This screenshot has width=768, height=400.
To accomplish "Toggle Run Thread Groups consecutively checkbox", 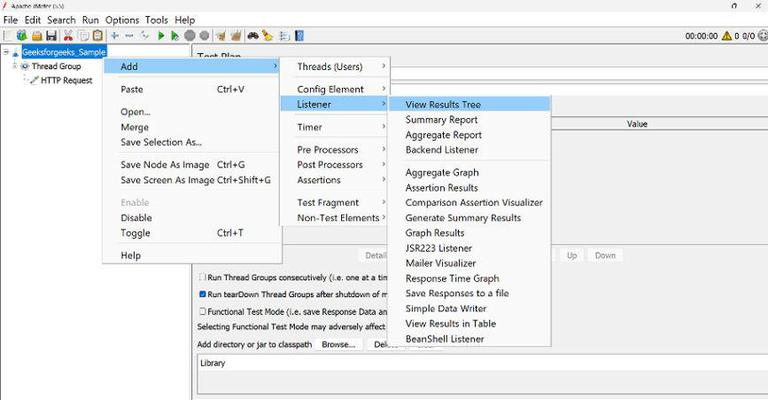I will 202,277.
